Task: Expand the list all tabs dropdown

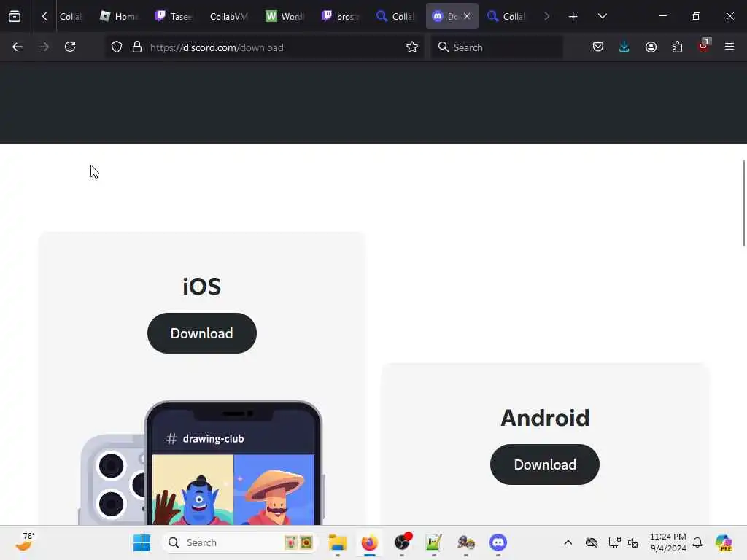Action: point(602,17)
